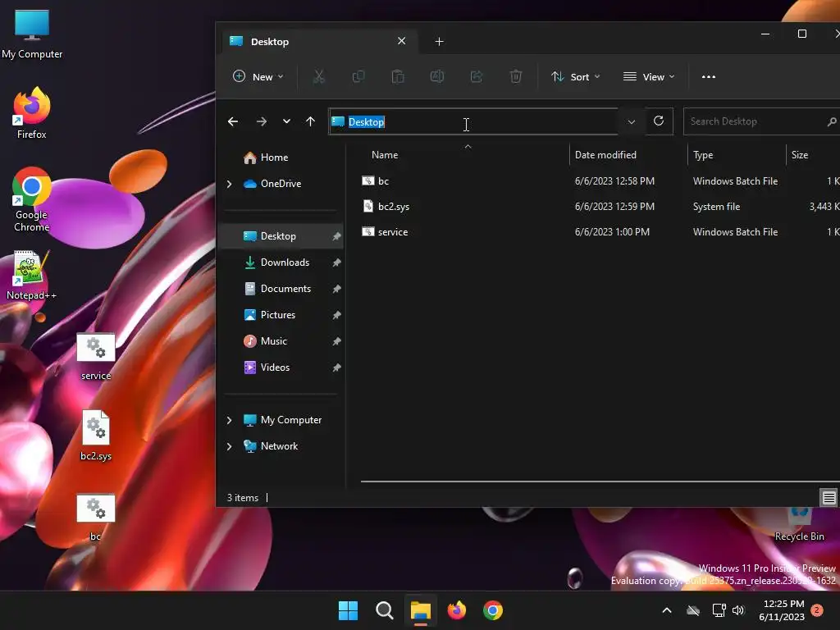Go back with the left arrow button

click(x=233, y=121)
